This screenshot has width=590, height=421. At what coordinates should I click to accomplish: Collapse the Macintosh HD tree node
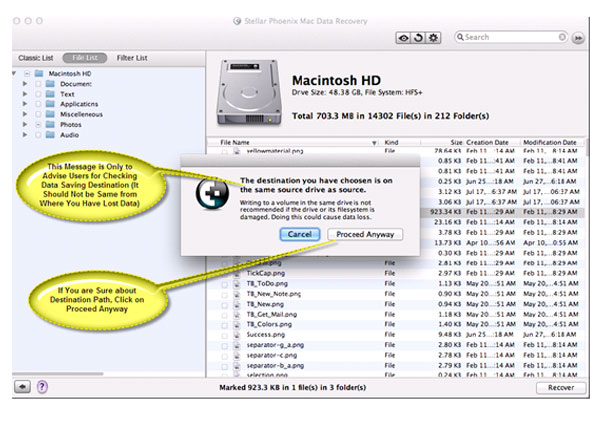pyautogui.click(x=14, y=73)
